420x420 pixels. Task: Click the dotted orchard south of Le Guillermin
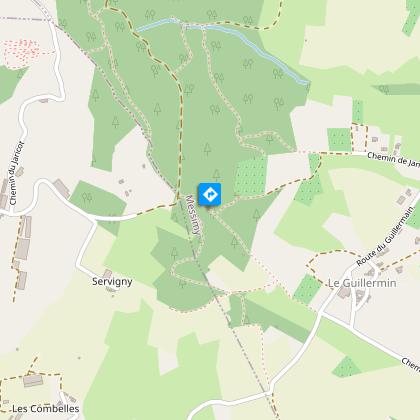(x=346, y=366)
